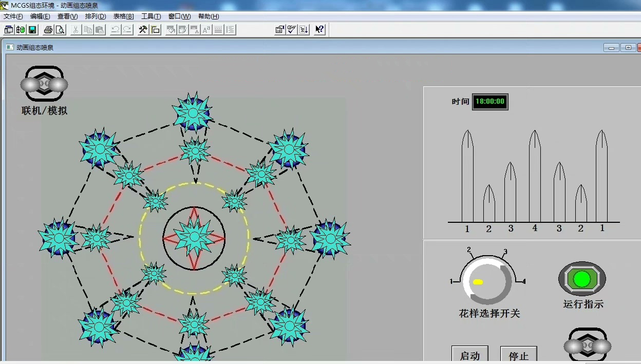This screenshot has width=641, height=364.
Task: Toggle the rocker switch below 运行指示
Action: click(588, 346)
